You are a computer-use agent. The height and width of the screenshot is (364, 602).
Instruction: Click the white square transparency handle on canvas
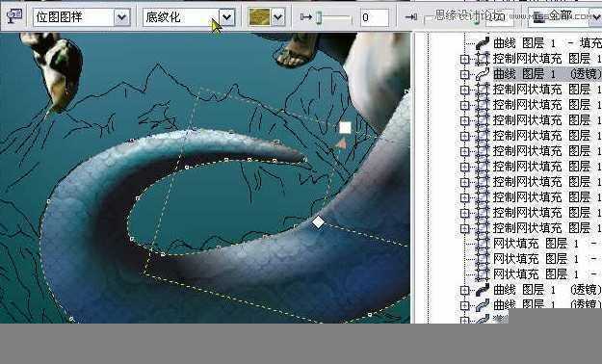click(345, 128)
